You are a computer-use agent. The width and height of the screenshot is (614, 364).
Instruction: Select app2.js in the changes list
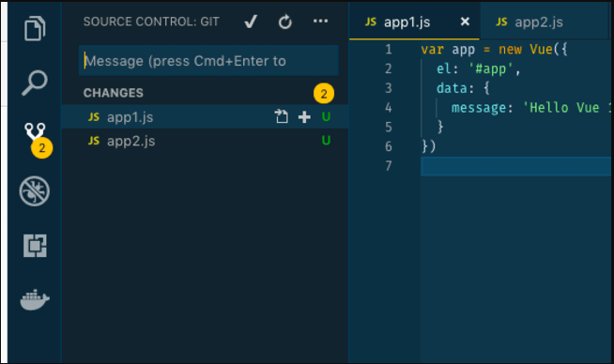(205, 141)
